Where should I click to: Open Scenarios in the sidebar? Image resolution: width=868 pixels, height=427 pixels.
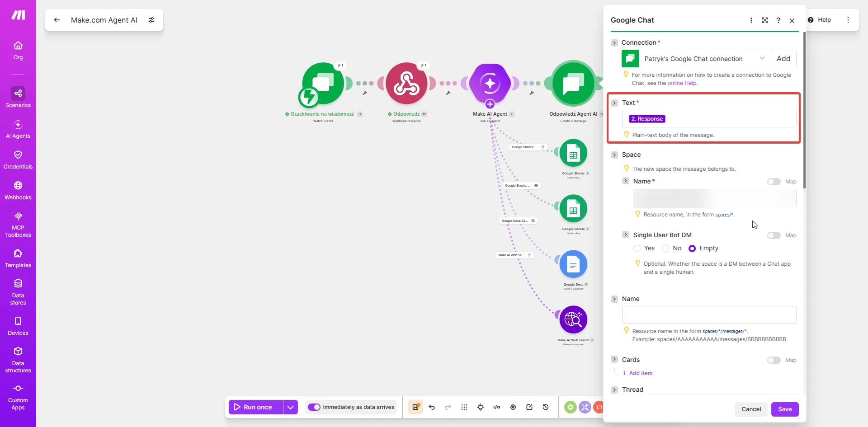18,98
